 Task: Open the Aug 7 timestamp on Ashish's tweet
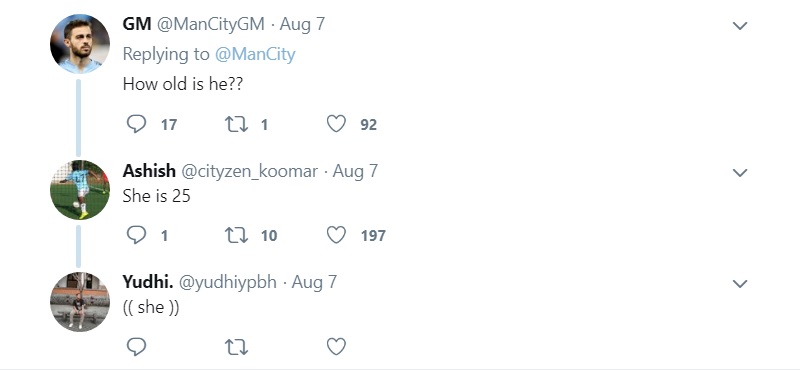pyautogui.click(x=355, y=171)
